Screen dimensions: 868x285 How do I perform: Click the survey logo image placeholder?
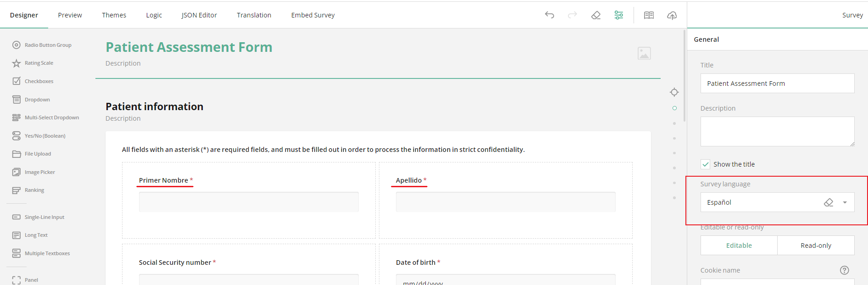coord(644,53)
